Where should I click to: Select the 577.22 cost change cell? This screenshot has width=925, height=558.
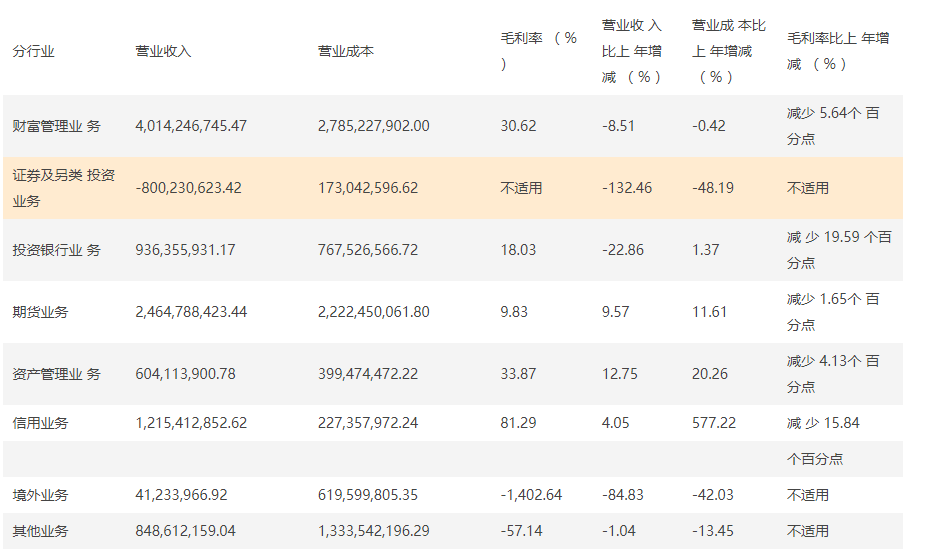(714, 423)
